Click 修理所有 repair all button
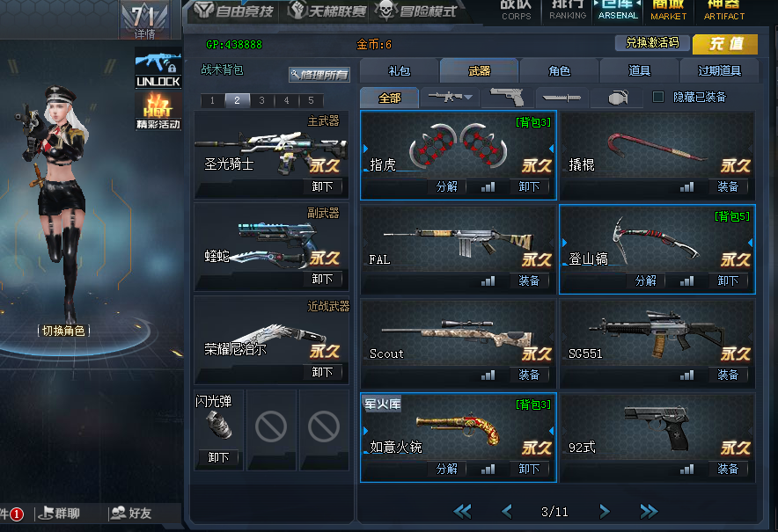778x532 pixels. tap(319, 75)
